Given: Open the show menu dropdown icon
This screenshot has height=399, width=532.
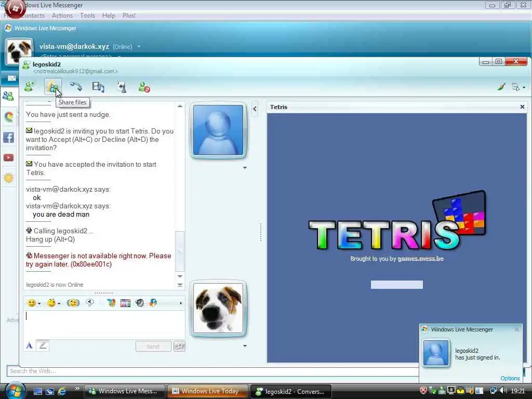Looking at the screenshot, I should tap(518, 87).
